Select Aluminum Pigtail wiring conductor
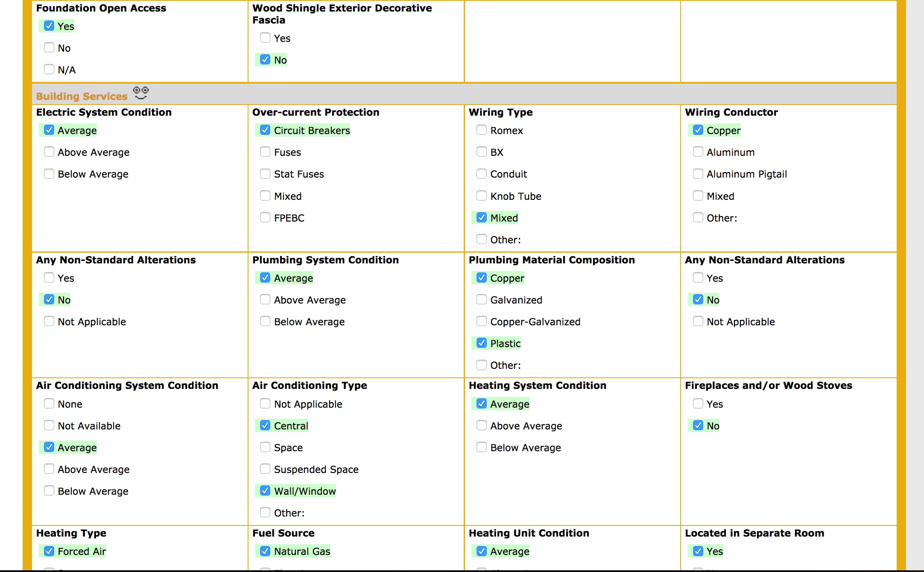Viewport: 924px width, 572px height. click(699, 173)
